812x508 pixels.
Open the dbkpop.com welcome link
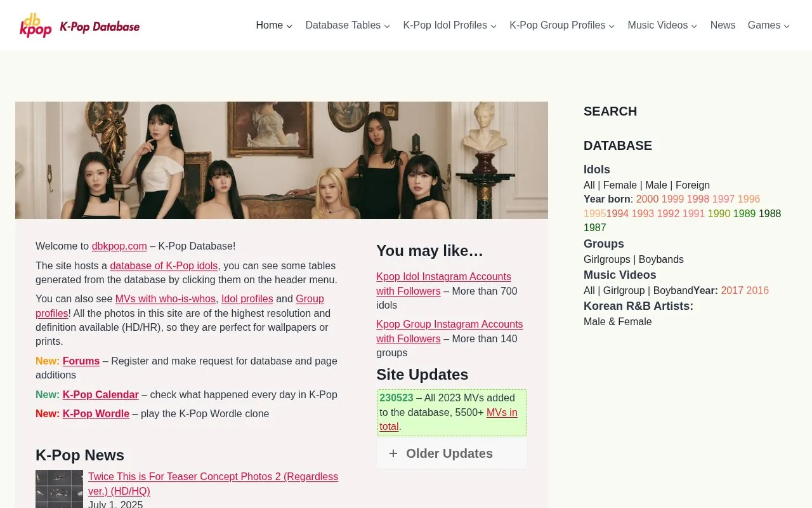[119, 246]
